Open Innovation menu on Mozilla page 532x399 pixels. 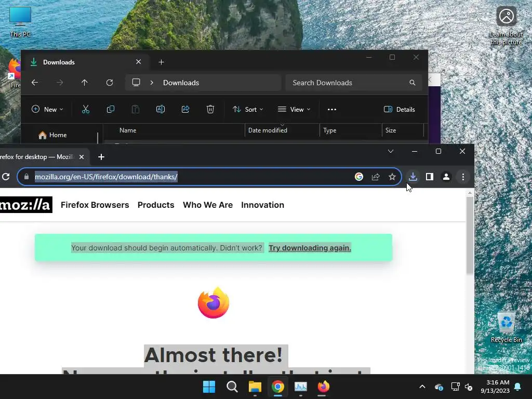tap(262, 205)
